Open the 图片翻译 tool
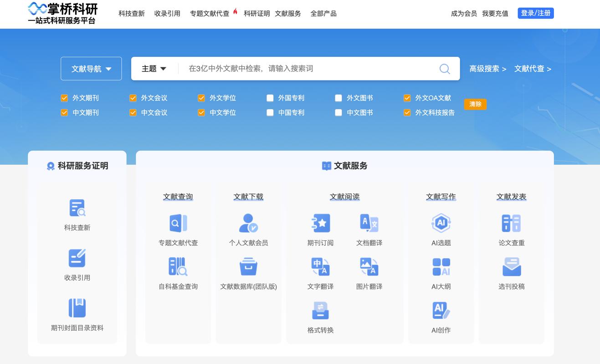Viewport: 600px width, 364px height. click(369, 272)
